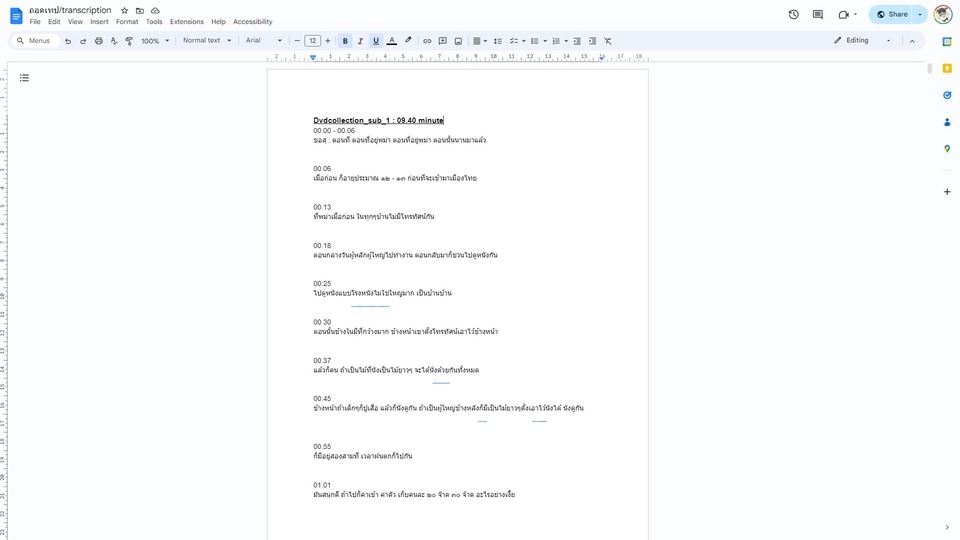
Task: Star this document
Action: click(124, 10)
